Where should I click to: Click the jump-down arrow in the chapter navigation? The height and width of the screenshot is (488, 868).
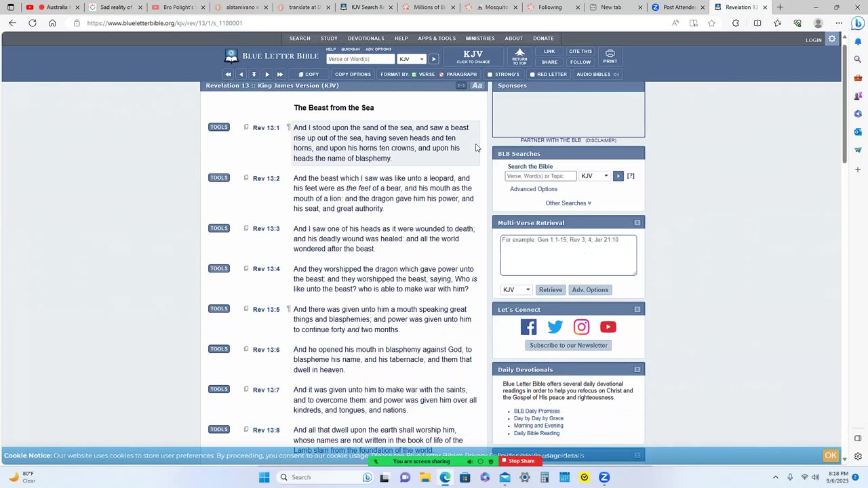click(x=254, y=74)
